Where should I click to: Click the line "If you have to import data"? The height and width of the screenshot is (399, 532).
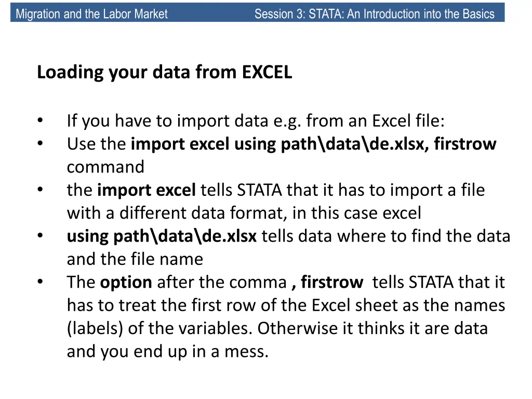256,121
